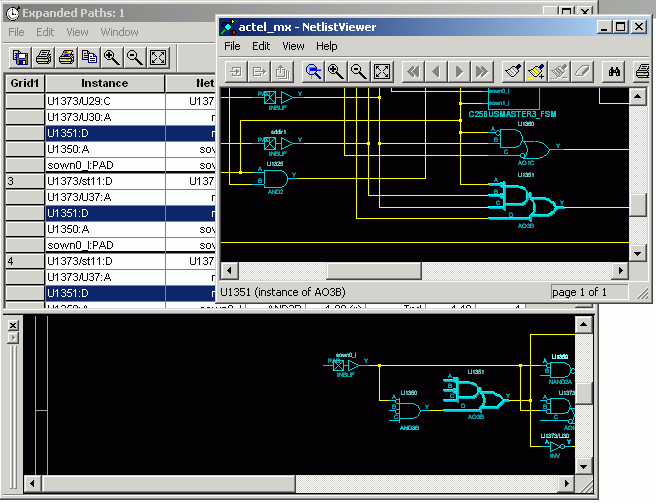656x503 pixels.
Task: Click NetlistViewer vertical scrollbar down arrow
Action: [637, 253]
